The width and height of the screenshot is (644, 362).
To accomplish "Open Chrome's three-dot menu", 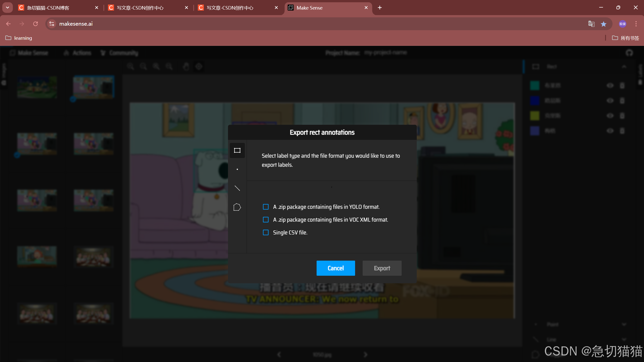I will pos(636,24).
